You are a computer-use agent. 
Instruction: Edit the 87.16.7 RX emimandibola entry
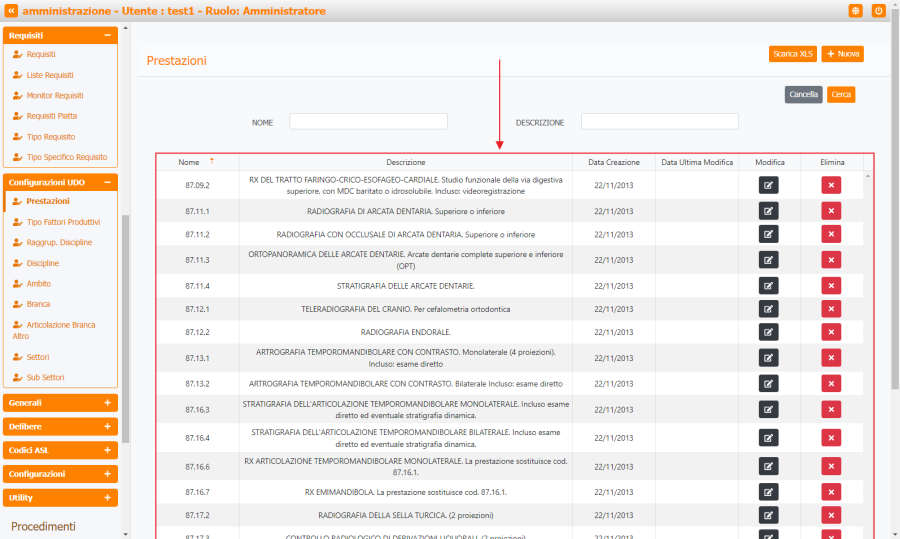(x=768, y=492)
